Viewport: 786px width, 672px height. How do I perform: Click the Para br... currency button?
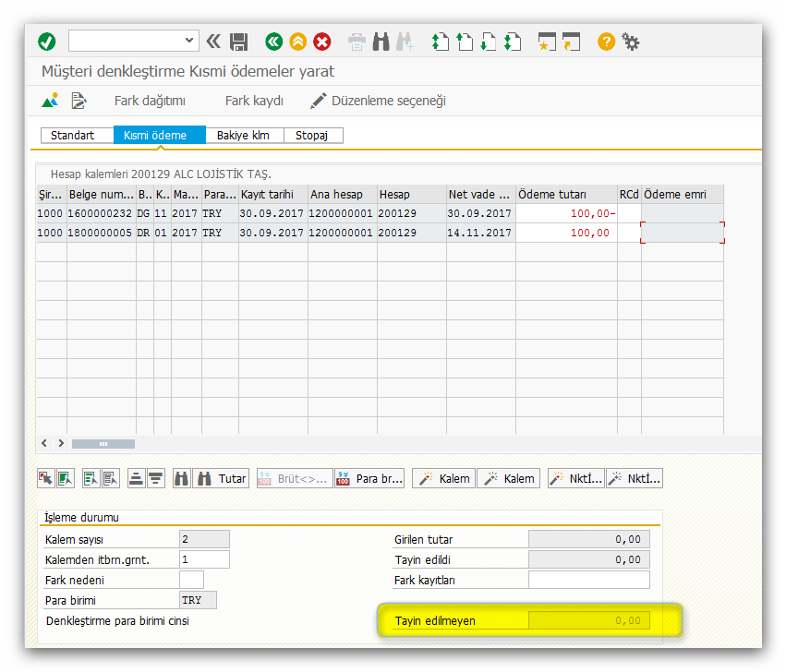(369, 478)
